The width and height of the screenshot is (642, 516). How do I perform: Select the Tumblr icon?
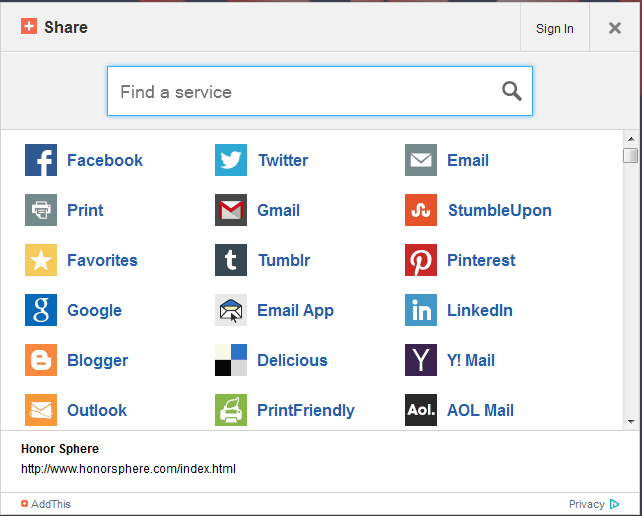(231, 260)
